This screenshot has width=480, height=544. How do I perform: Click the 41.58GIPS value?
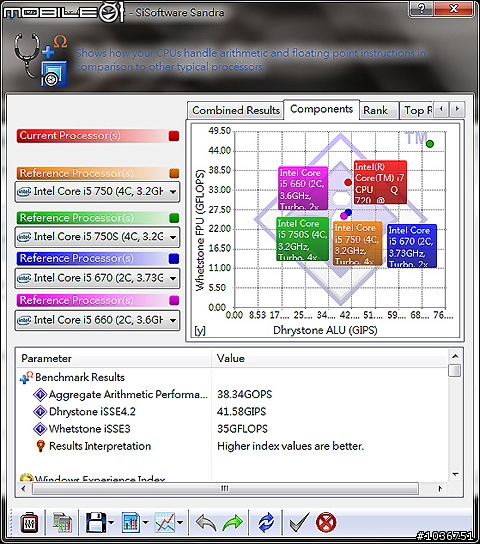pos(241,412)
